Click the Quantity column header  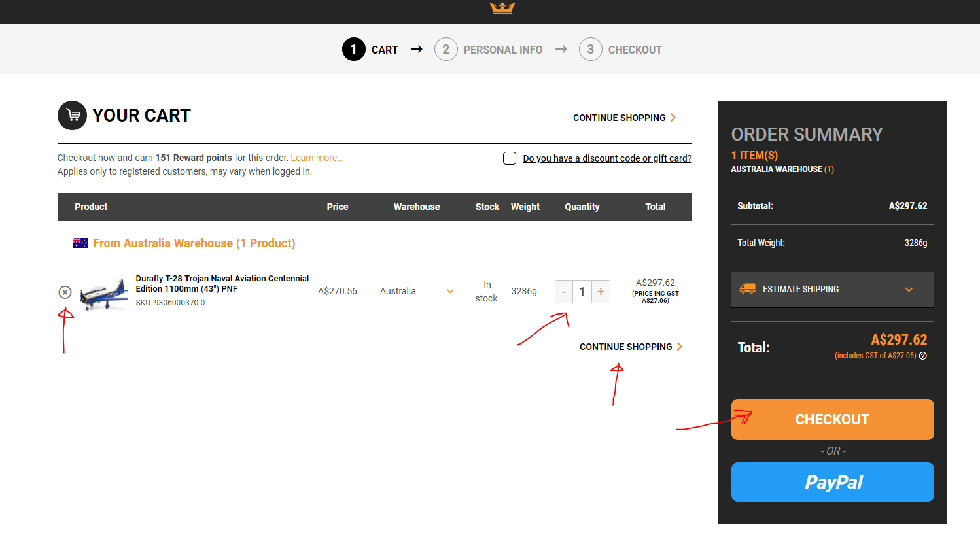(582, 207)
